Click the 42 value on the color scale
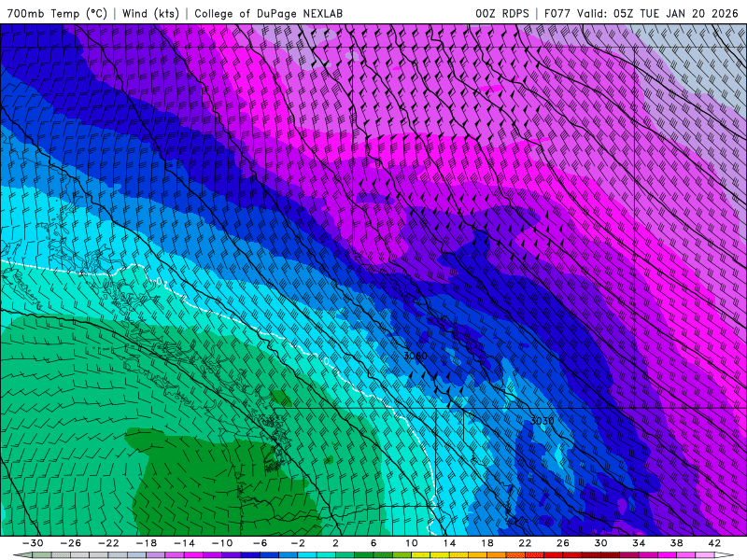 pyautogui.click(x=714, y=543)
